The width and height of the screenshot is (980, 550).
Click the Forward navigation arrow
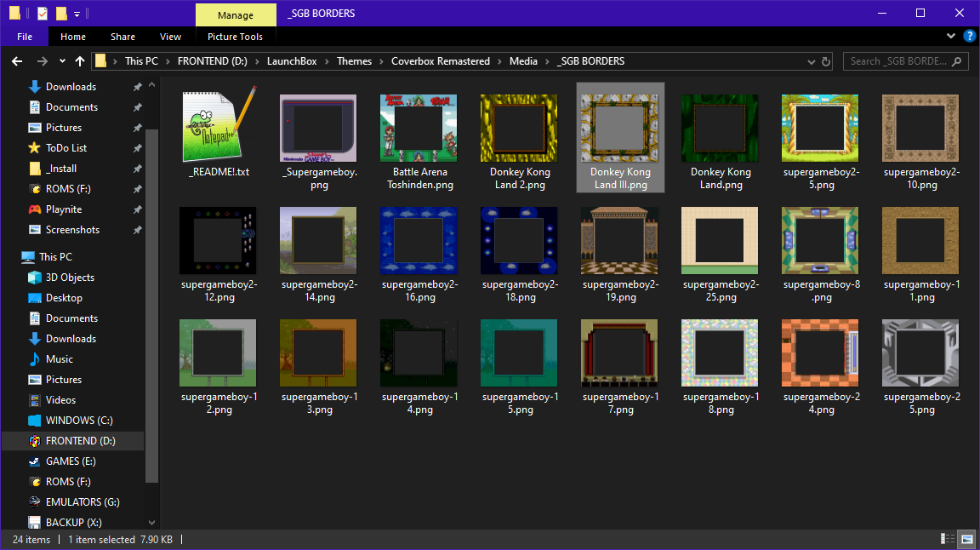pos(42,61)
